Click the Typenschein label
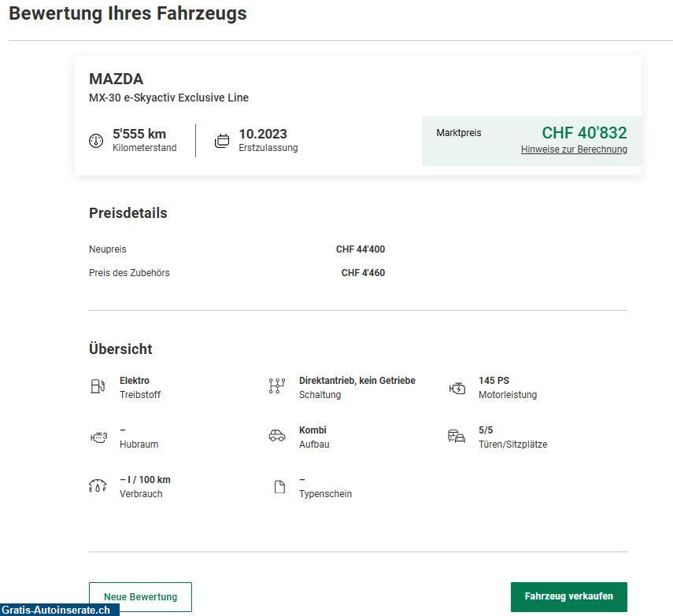 coord(325,494)
